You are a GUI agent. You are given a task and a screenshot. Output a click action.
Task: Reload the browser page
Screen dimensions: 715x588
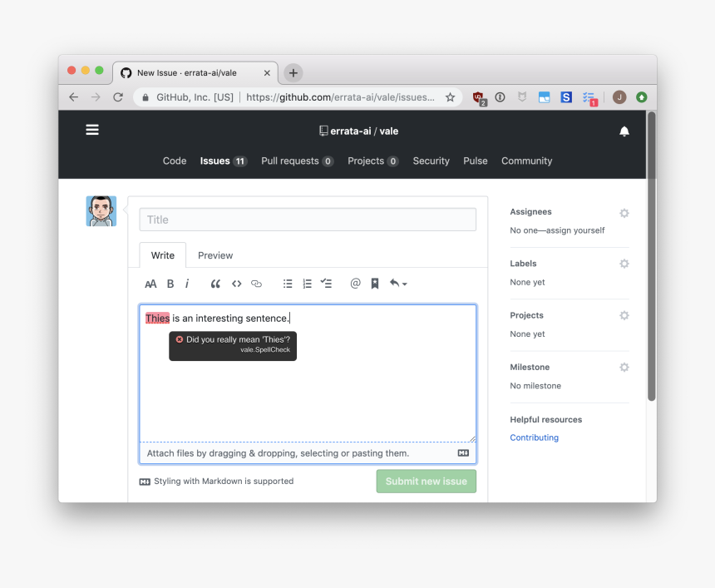[118, 97]
